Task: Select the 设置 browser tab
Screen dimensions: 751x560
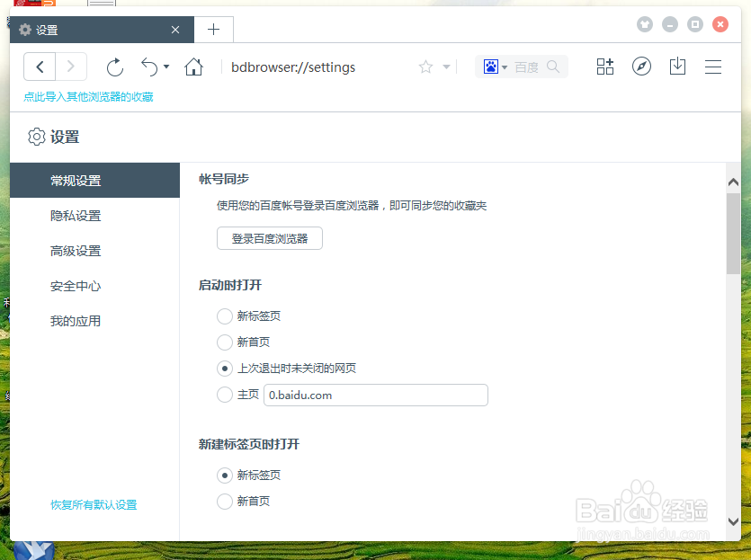Action: pos(102,30)
